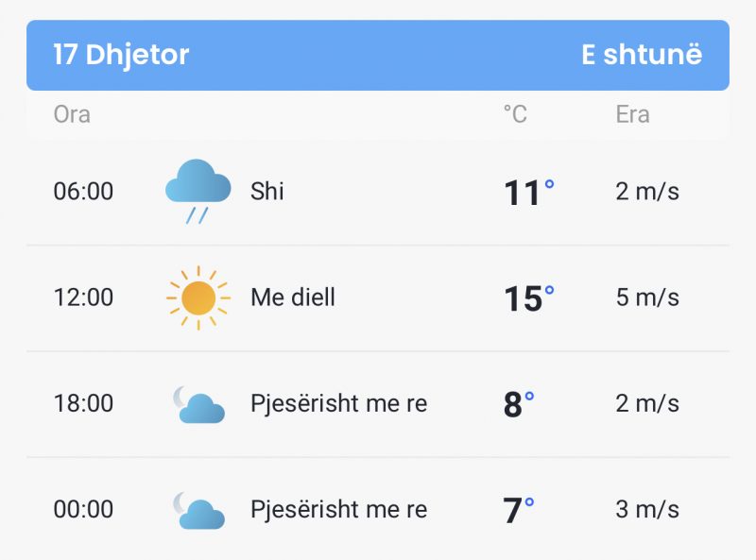The height and width of the screenshot is (560, 756).
Task: Select the 18:00 time entry
Action: pos(83,403)
